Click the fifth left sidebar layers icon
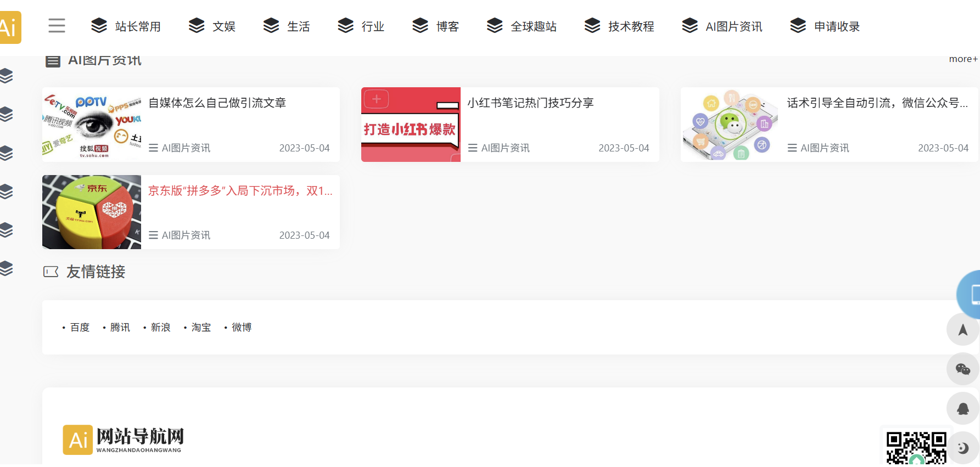 (6, 230)
